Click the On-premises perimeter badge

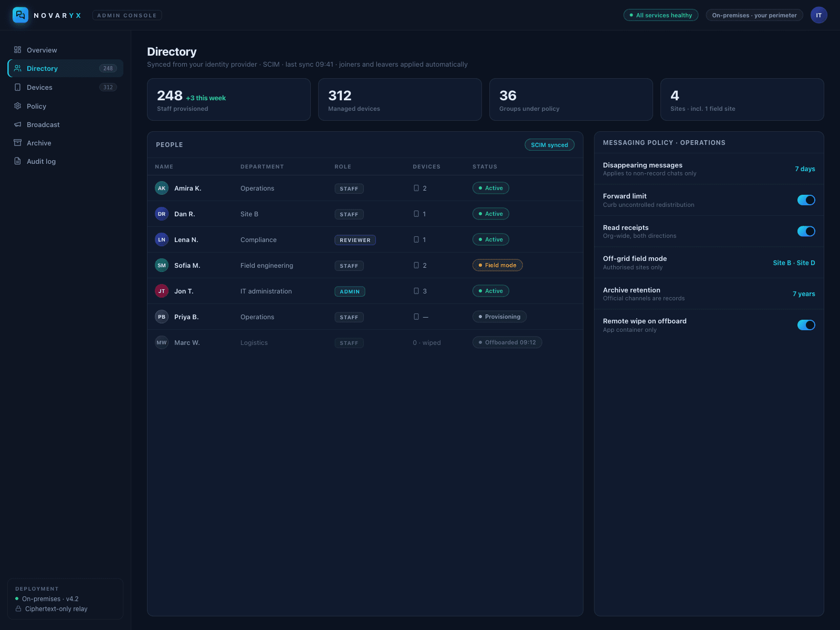point(754,15)
